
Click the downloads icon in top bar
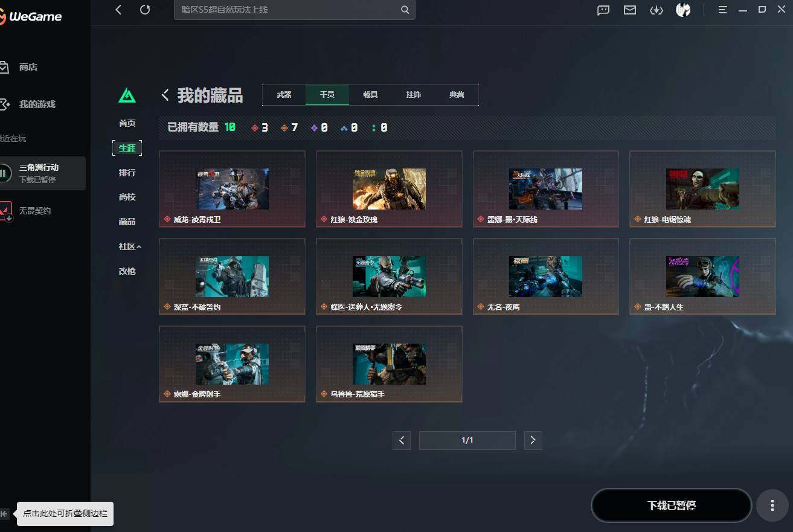pos(657,10)
